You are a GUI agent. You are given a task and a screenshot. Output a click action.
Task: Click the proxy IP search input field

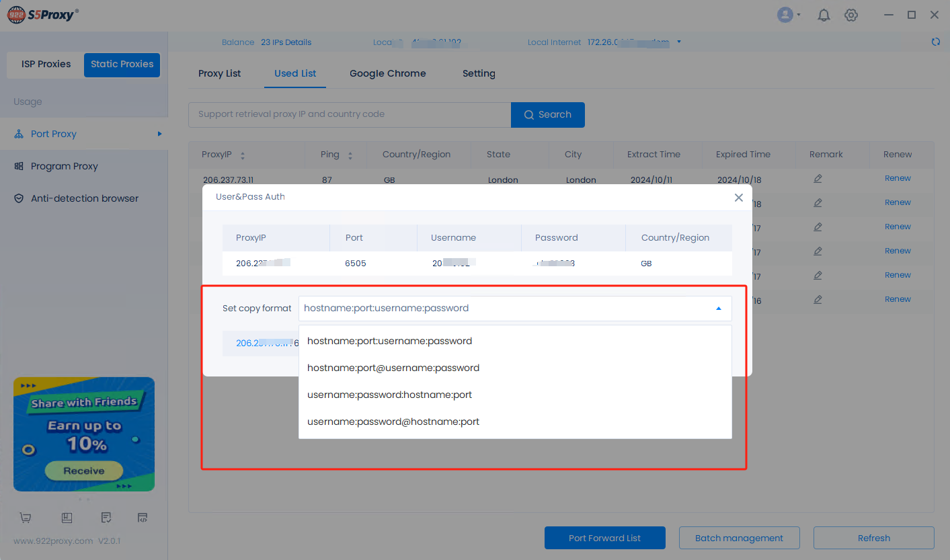(350, 114)
